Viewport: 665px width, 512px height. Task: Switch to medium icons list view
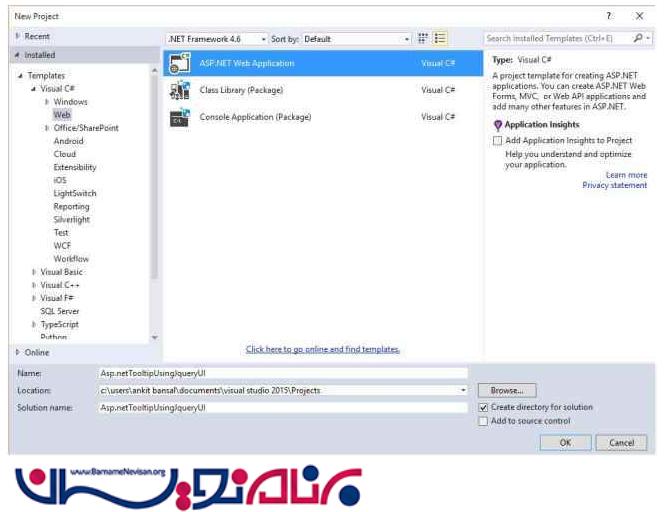pyautogui.click(x=440, y=39)
